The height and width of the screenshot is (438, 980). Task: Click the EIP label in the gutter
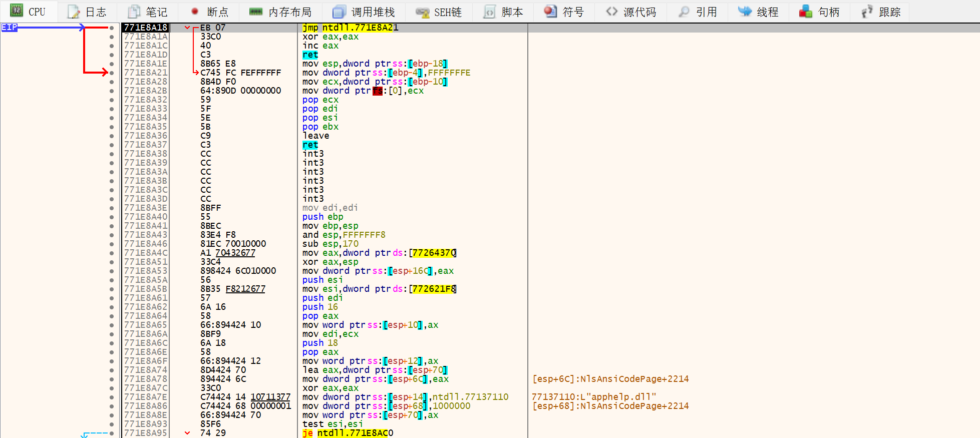pos(9,28)
